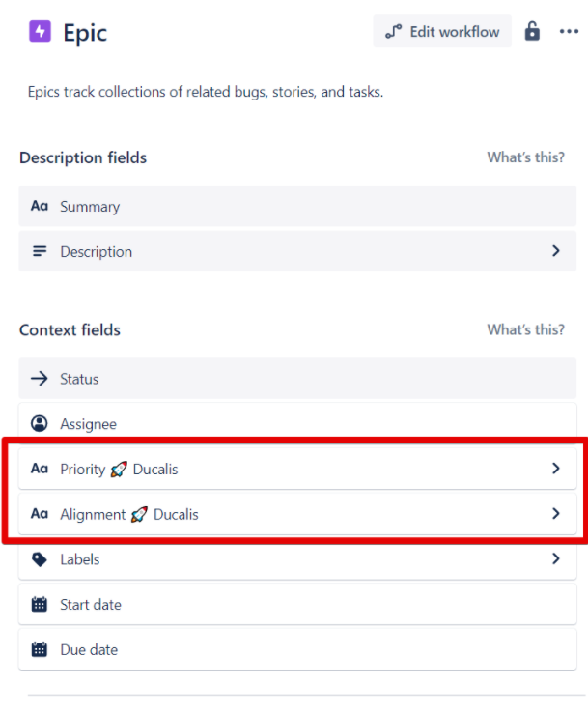588x714 pixels.
Task: Expand the Description field chevron
Action: (x=556, y=251)
